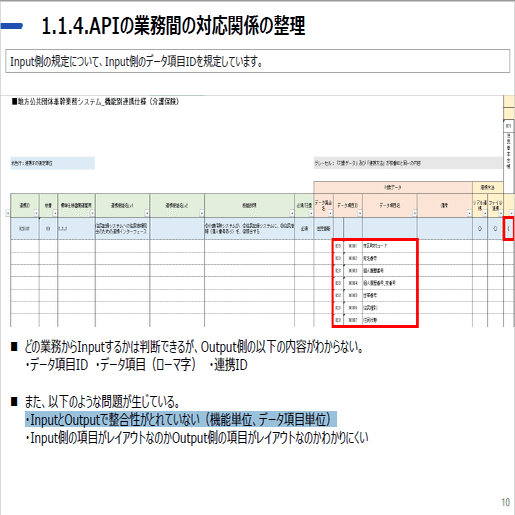Click the 対象データ merged header cell
This screenshot has height=515, width=515.
pos(393,187)
